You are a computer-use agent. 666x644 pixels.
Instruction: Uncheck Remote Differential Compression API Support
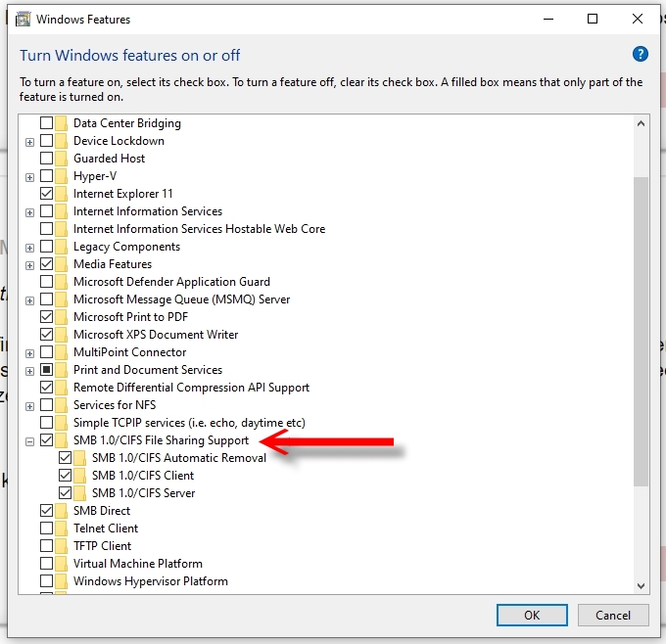coord(46,388)
